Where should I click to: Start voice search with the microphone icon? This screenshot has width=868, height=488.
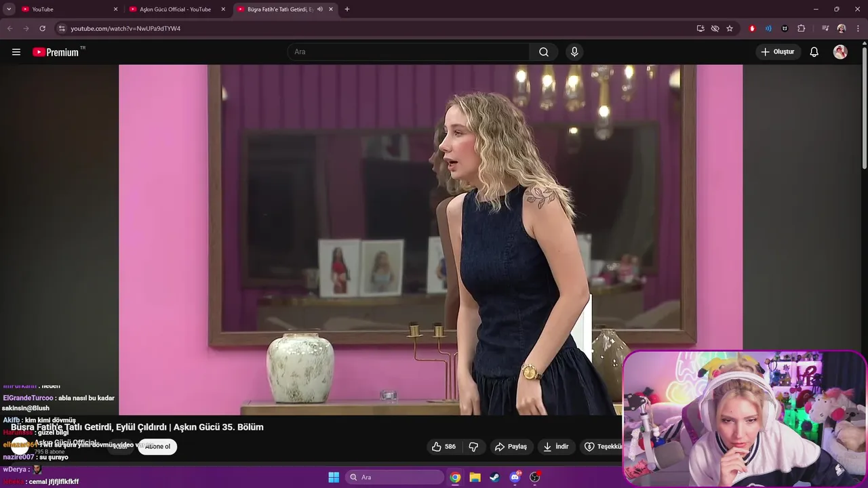[x=574, y=52]
